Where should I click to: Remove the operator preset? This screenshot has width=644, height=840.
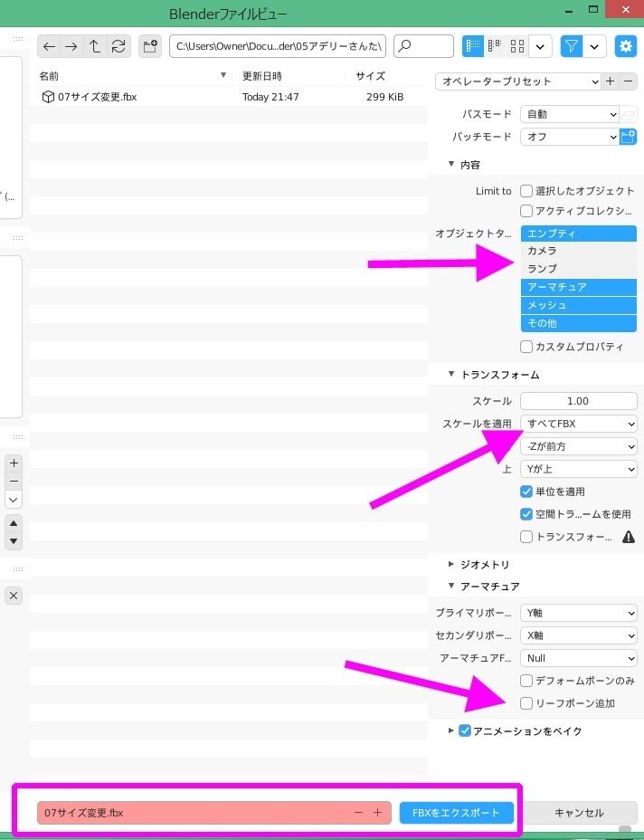tap(629, 81)
